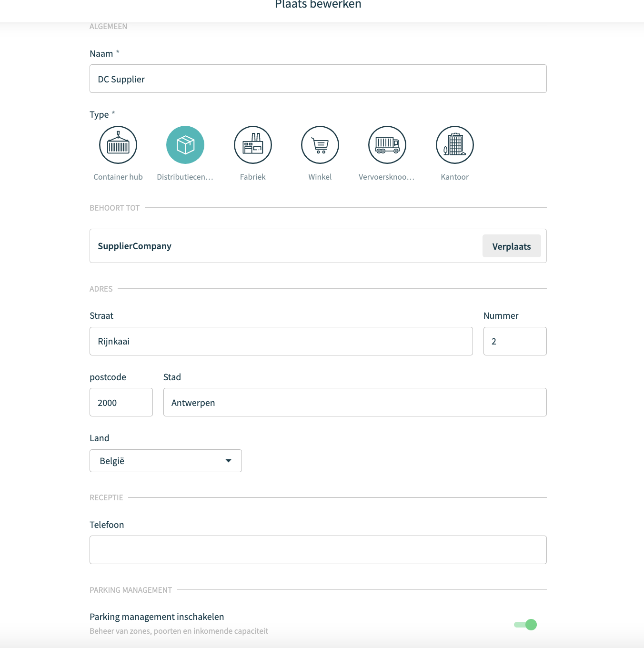Viewport: 644px width, 648px height.
Task: Focus the Naam input field
Action: point(318,79)
